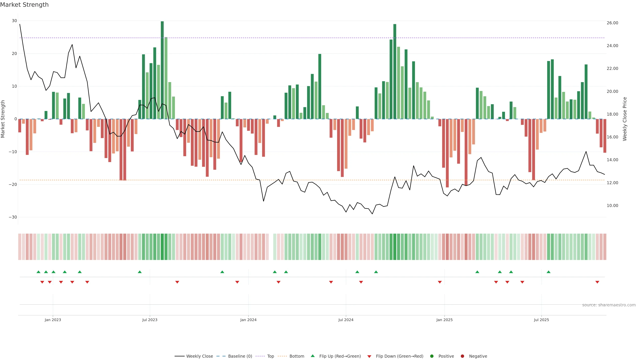The width and height of the screenshot is (644, 362).
Task: Click the rightmost green flip-up triangle marker
Action: (549, 272)
